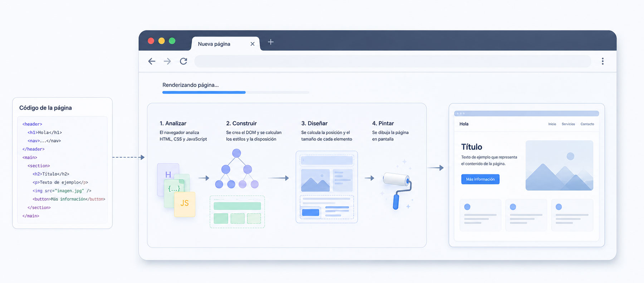Click the browser address bar
Image resolution: width=644 pixels, height=283 pixels.
(x=392, y=61)
